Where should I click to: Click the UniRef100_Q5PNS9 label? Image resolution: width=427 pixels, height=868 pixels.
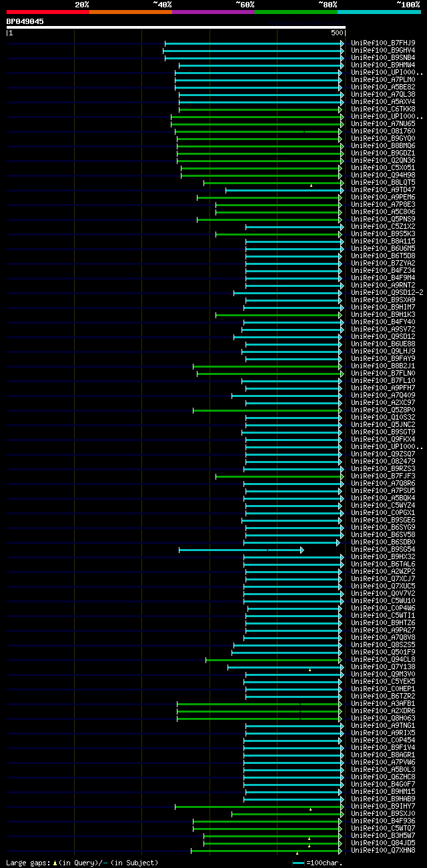click(x=383, y=219)
